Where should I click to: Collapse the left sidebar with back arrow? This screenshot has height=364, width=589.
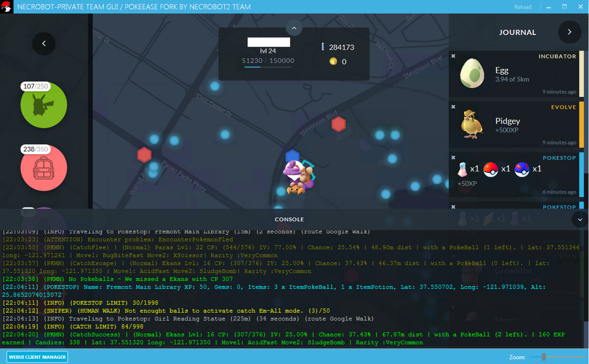click(44, 44)
